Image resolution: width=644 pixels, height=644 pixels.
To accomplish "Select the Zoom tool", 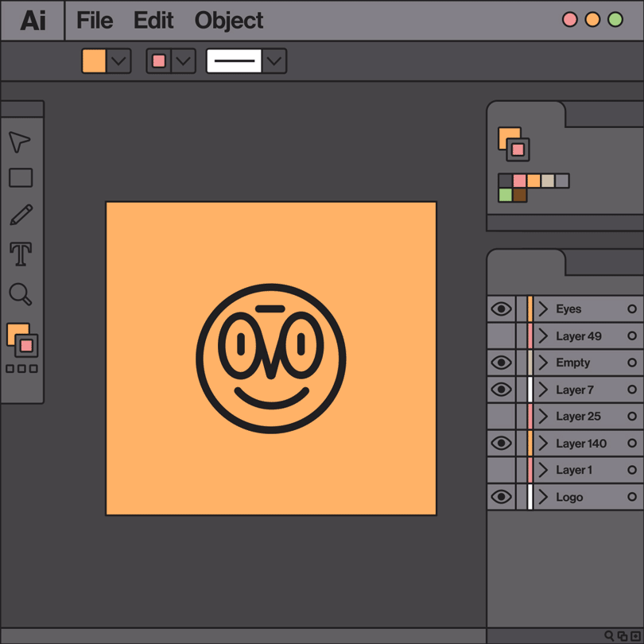I will (x=21, y=295).
